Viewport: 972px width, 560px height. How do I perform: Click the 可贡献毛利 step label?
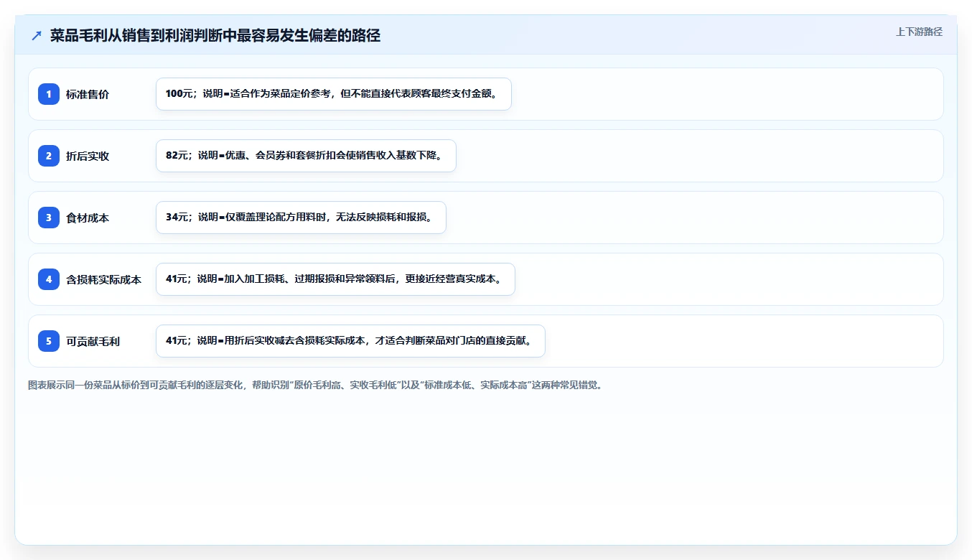pyautogui.click(x=93, y=341)
